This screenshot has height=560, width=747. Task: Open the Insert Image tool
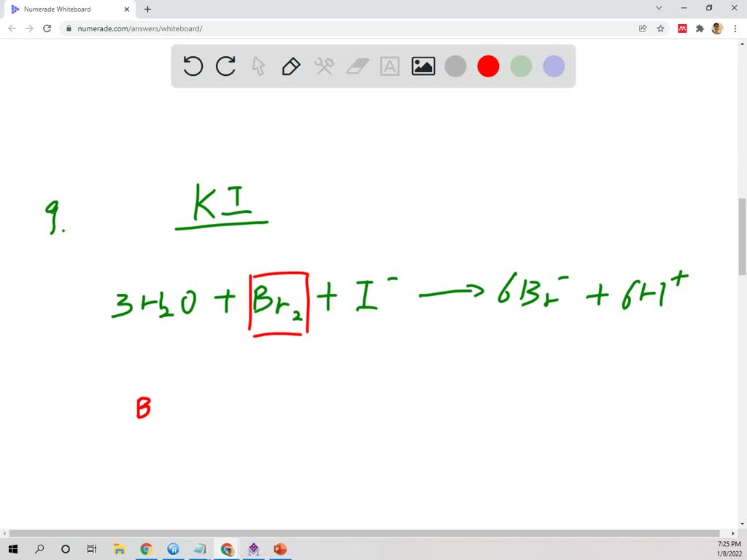point(422,66)
